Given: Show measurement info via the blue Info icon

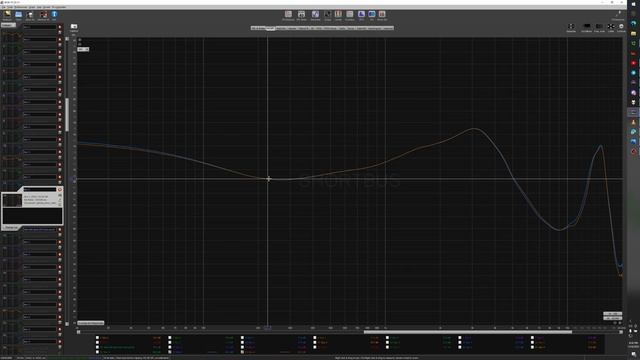Looking at the screenshot, I should [54, 15].
